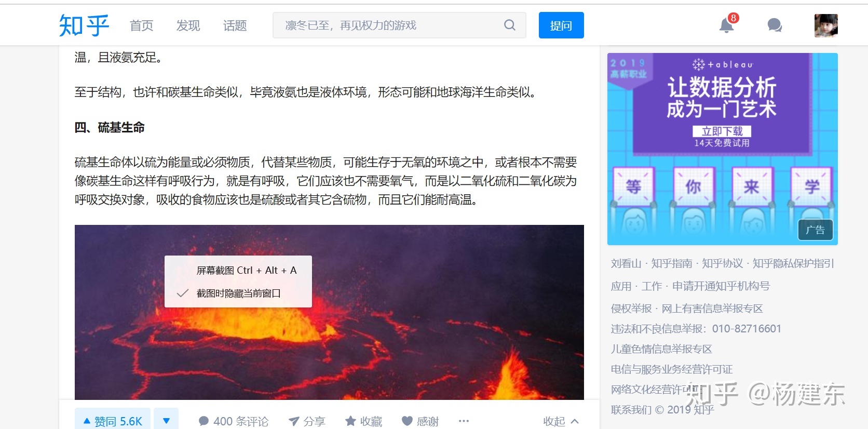
Task: Go to 首页 tab
Action: tap(141, 25)
